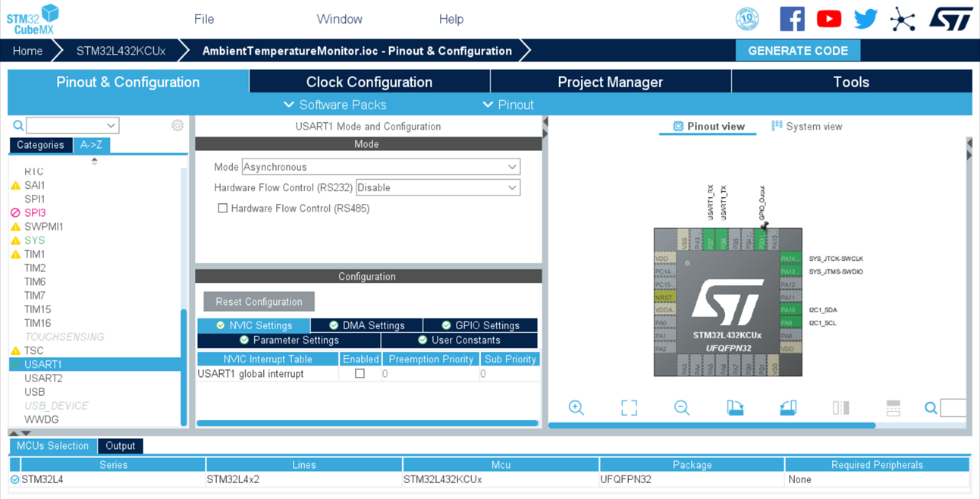Click the configuration panel horizontal scrollbar

(x=367, y=423)
